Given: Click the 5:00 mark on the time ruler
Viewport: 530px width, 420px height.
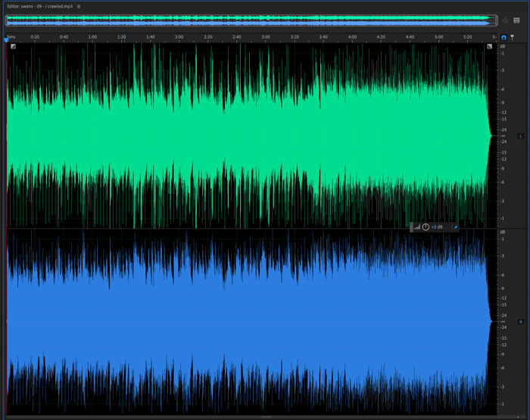Looking at the screenshot, I should 438,37.
